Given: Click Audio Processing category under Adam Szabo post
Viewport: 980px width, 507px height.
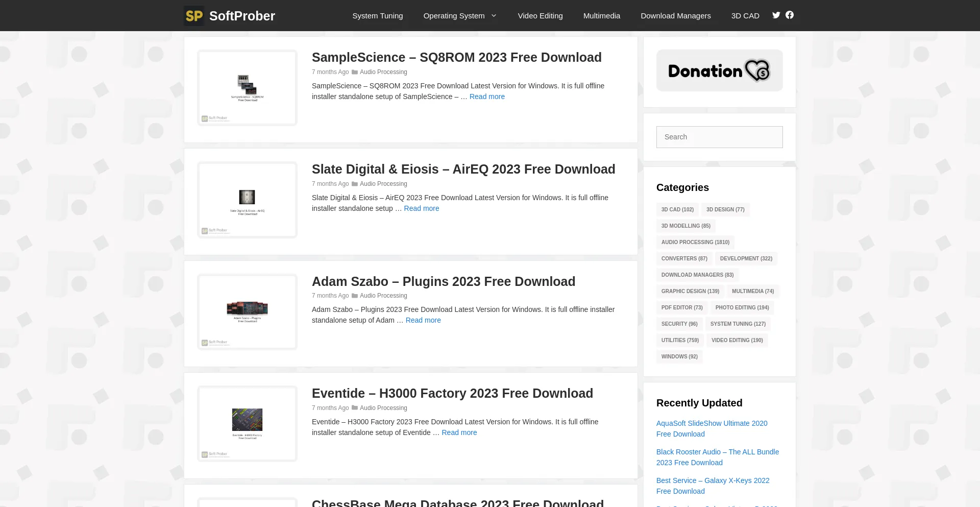Looking at the screenshot, I should point(383,296).
